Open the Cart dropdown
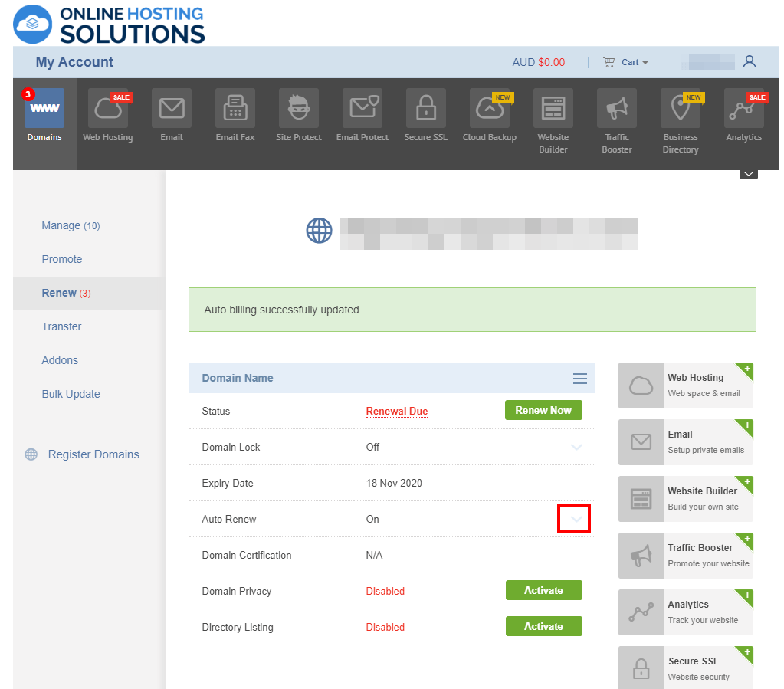 tap(625, 62)
